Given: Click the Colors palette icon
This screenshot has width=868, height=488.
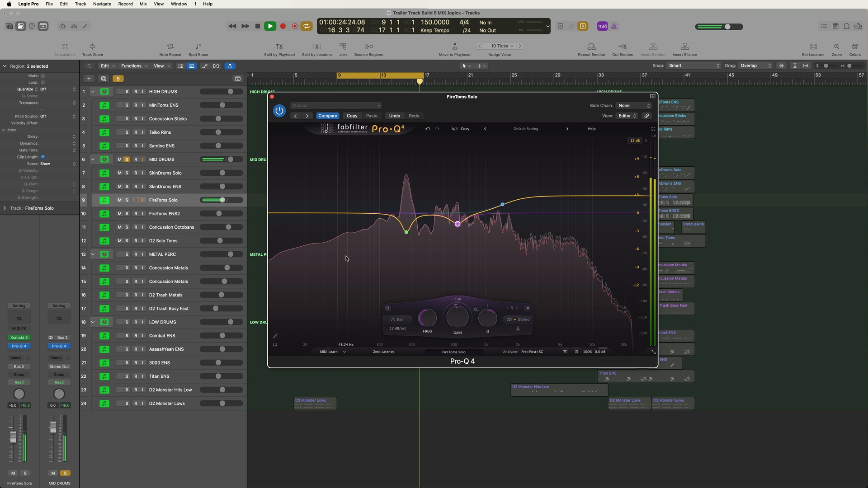Looking at the screenshot, I should pyautogui.click(x=855, y=47).
